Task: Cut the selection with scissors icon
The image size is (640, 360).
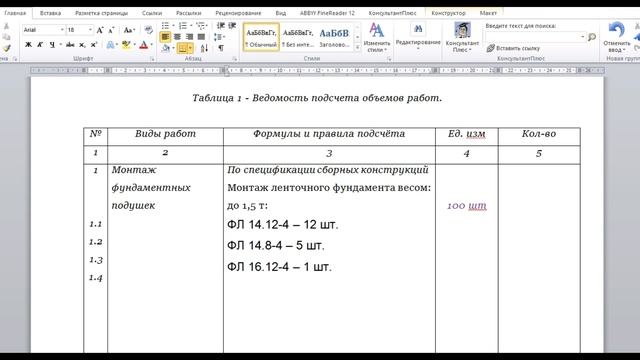Action: [x=6, y=26]
